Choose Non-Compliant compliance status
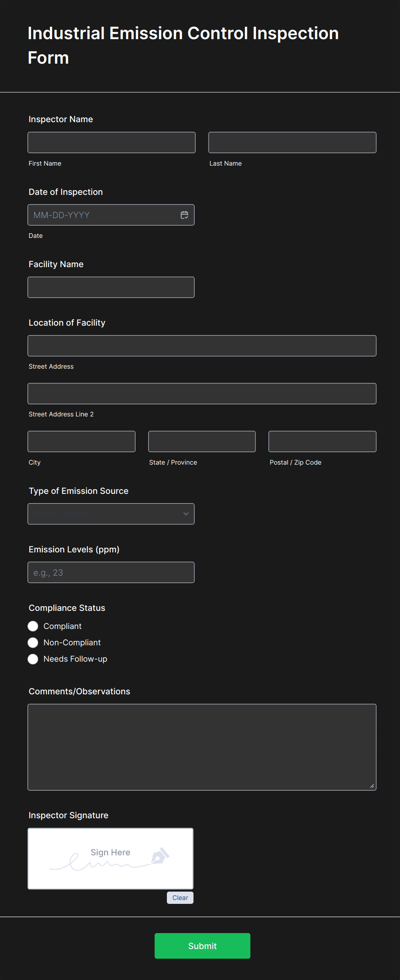The width and height of the screenshot is (400, 980). coord(33,642)
